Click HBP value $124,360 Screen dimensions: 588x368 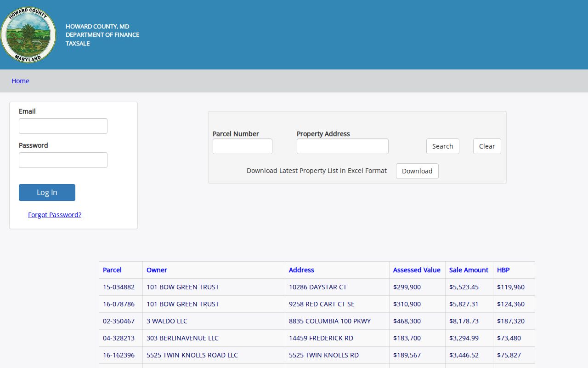pos(511,304)
